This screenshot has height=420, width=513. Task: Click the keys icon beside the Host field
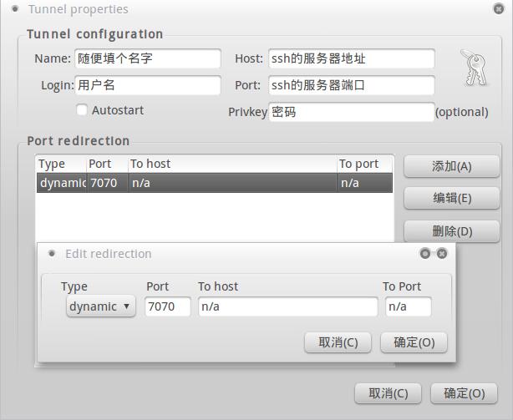coord(472,68)
